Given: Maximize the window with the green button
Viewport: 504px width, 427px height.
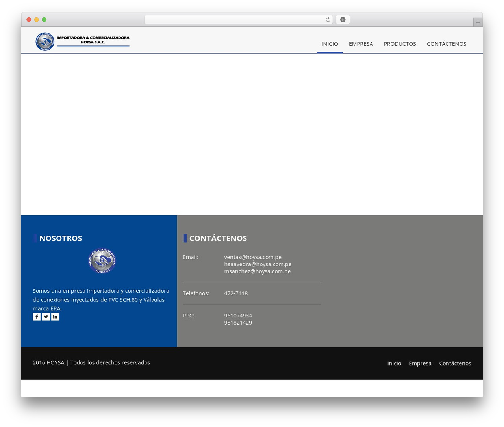Looking at the screenshot, I should [x=44, y=20].
